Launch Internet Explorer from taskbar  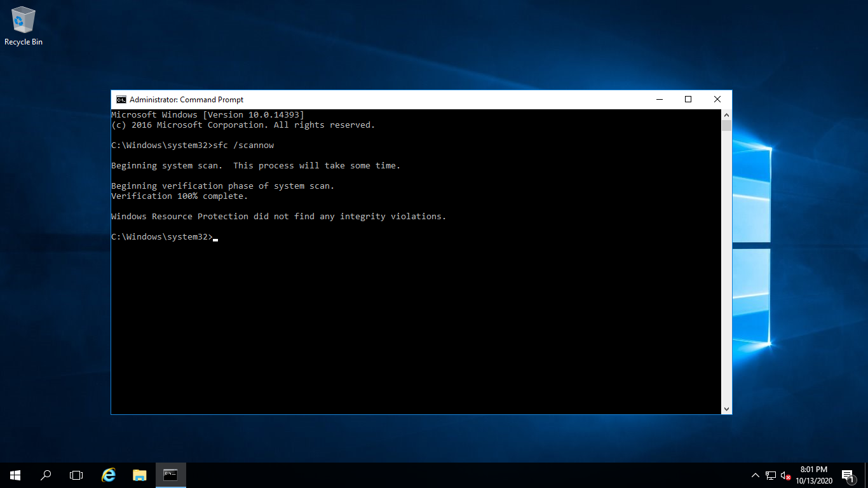109,475
